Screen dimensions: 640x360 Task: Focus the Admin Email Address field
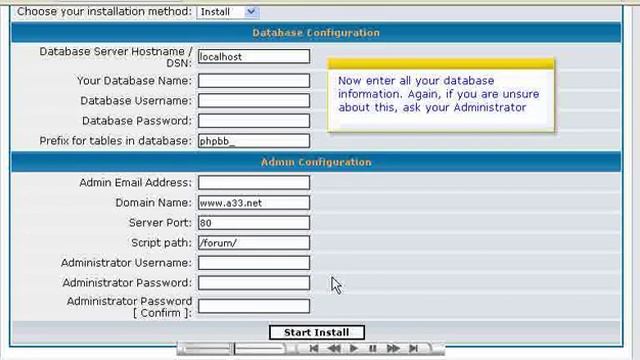click(254, 182)
